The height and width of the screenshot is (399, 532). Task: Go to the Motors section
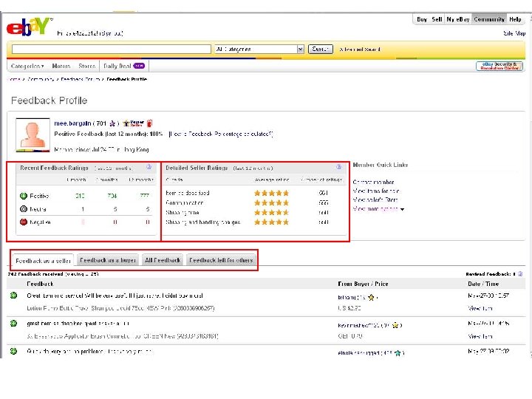click(61, 66)
